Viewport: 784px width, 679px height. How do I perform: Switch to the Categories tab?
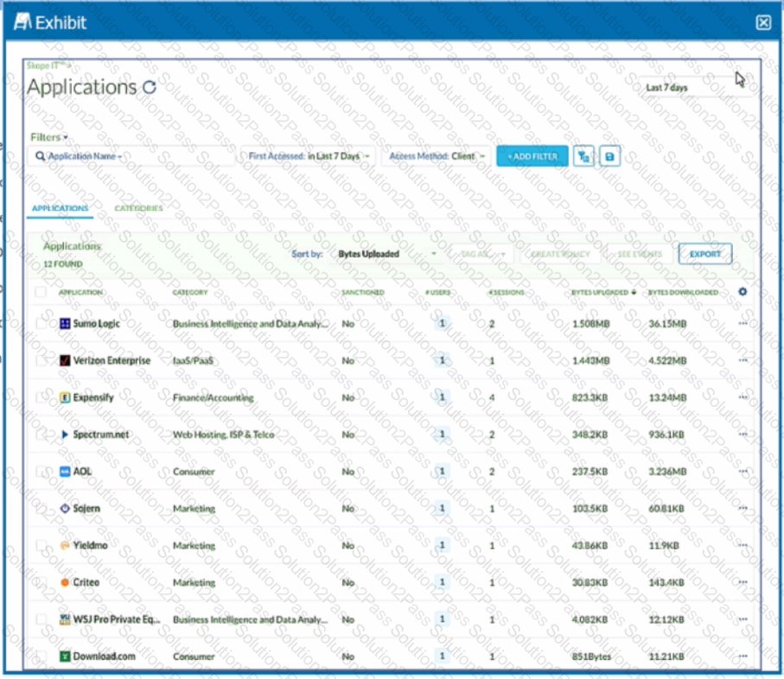click(x=138, y=208)
